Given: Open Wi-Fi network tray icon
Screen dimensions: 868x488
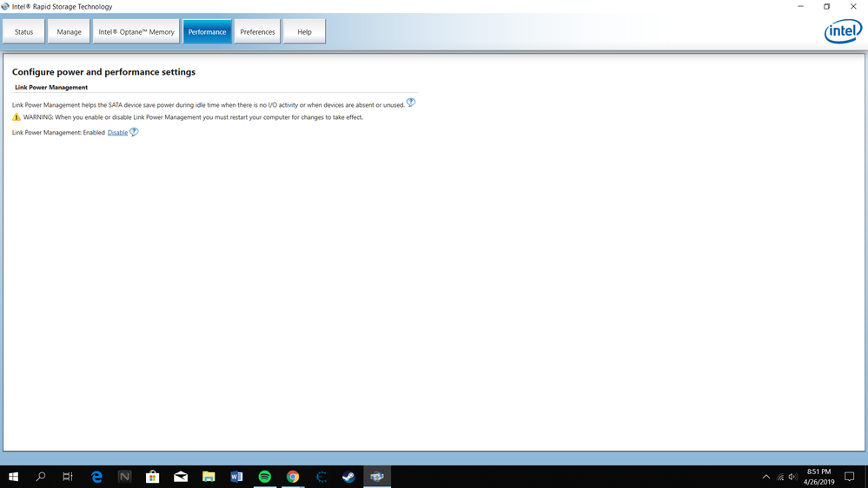Looking at the screenshot, I should click(780, 477).
